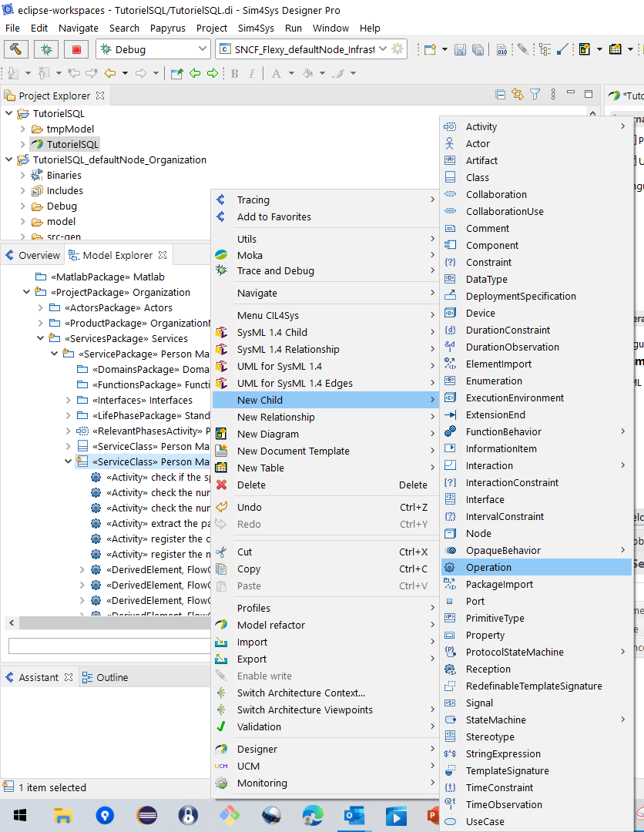Expand the tmpModel folder
This screenshot has width=644, height=832.
point(23,129)
